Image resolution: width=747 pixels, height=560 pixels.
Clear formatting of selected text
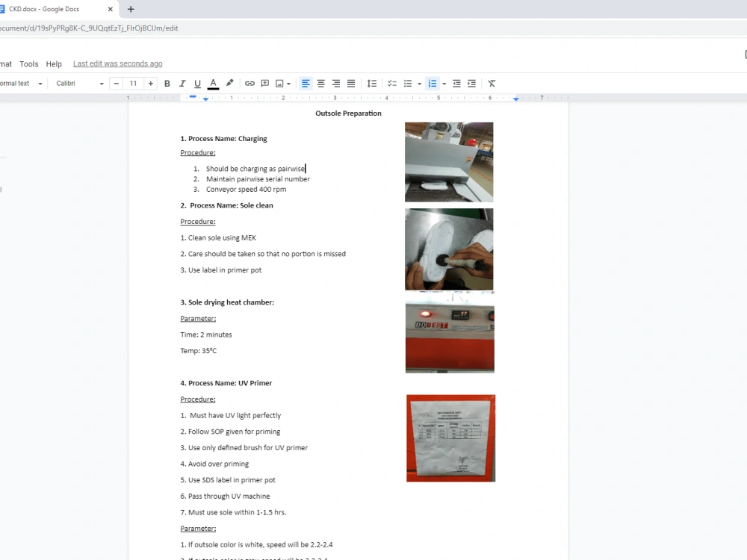click(x=492, y=83)
